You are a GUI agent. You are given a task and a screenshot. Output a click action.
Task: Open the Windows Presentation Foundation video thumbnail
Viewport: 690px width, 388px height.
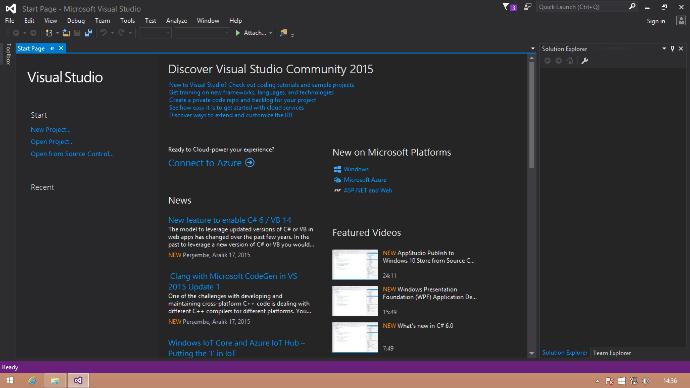[x=355, y=301]
